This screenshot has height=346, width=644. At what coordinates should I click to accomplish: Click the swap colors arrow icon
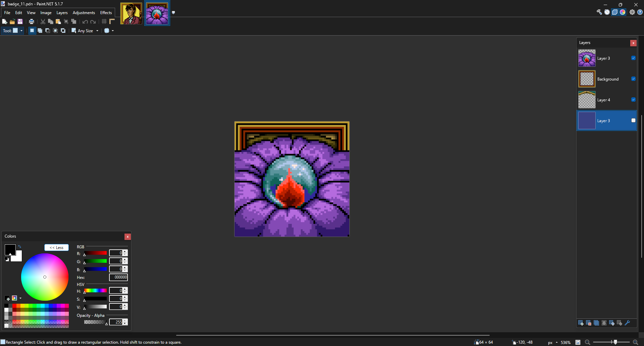coord(19,246)
